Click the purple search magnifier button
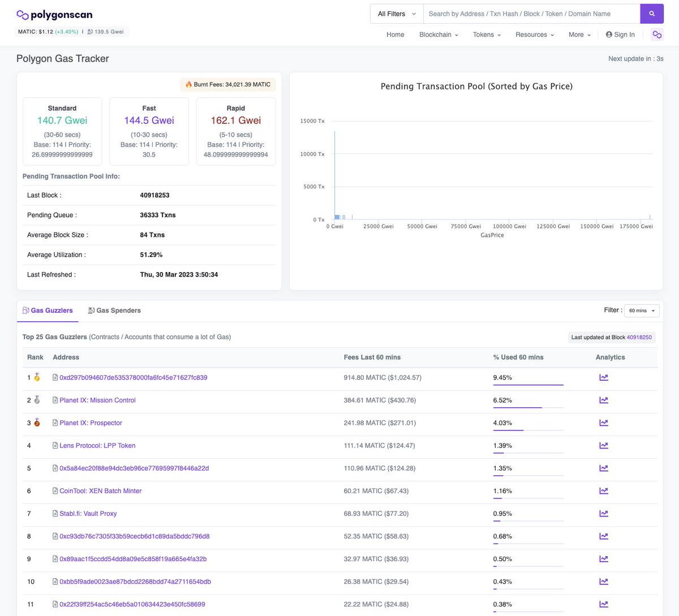Image resolution: width=679 pixels, height=616 pixels. (x=652, y=14)
